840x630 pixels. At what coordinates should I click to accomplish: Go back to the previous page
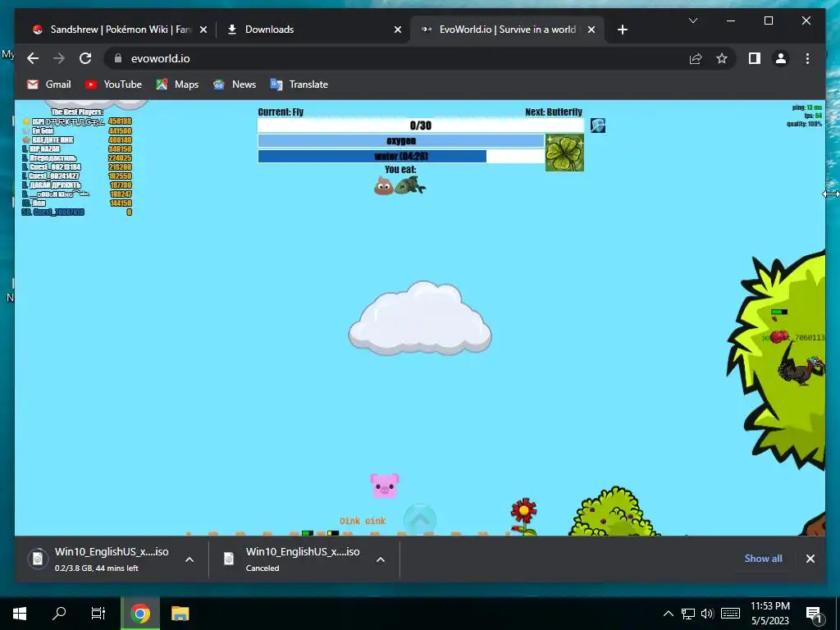33,58
